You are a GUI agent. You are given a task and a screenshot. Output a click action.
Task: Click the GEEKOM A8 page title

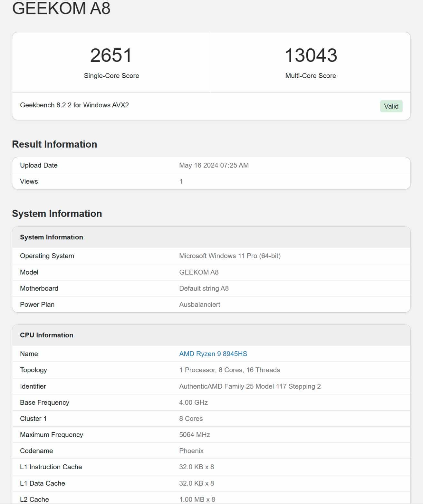pyautogui.click(x=61, y=8)
